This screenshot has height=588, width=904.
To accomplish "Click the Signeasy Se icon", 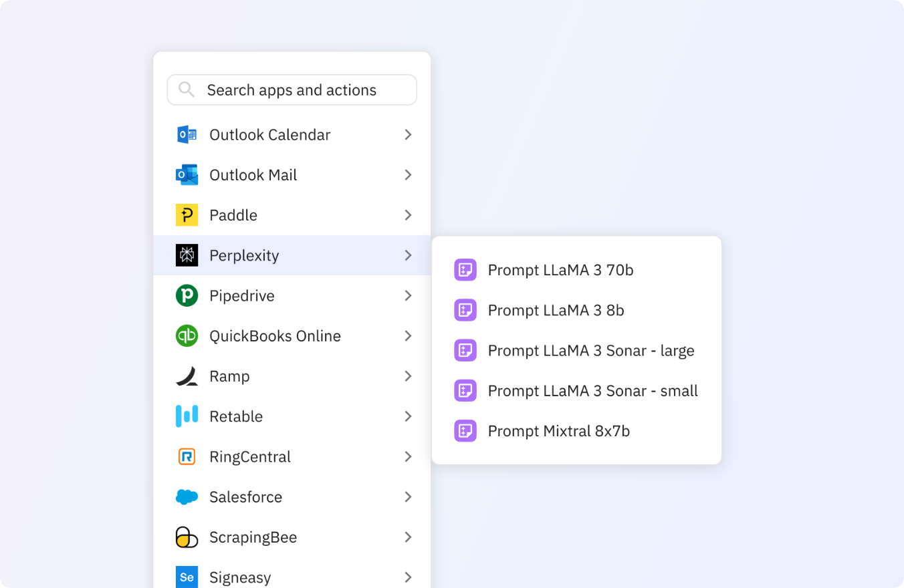I will [x=187, y=577].
